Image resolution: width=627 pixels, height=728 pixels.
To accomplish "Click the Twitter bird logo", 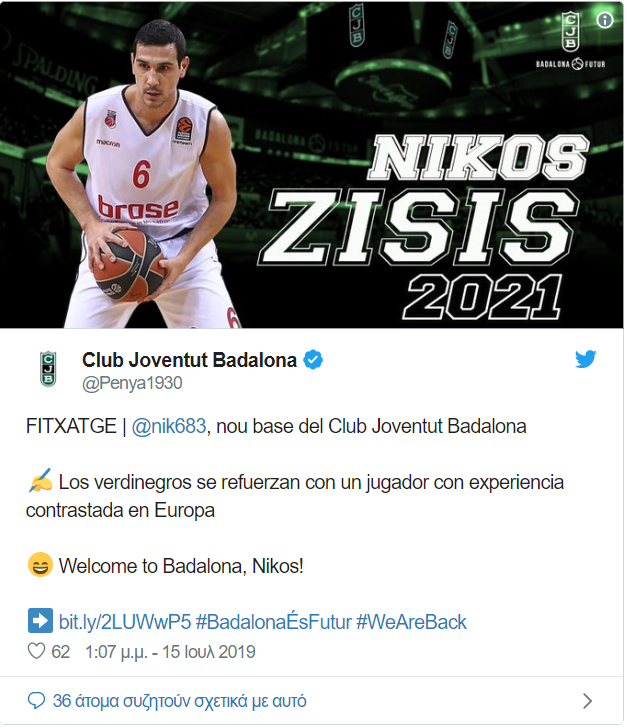I will click(585, 359).
